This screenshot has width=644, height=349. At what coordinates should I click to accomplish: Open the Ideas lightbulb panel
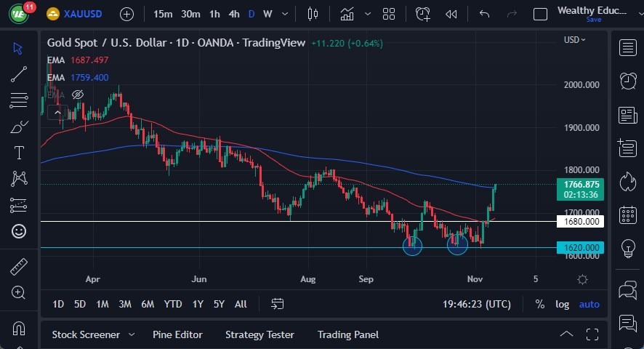pyautogui.click(x=627, y=248)
